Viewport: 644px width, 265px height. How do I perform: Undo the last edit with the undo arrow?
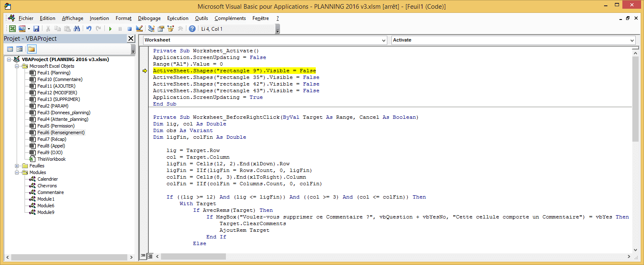(89, 29)
